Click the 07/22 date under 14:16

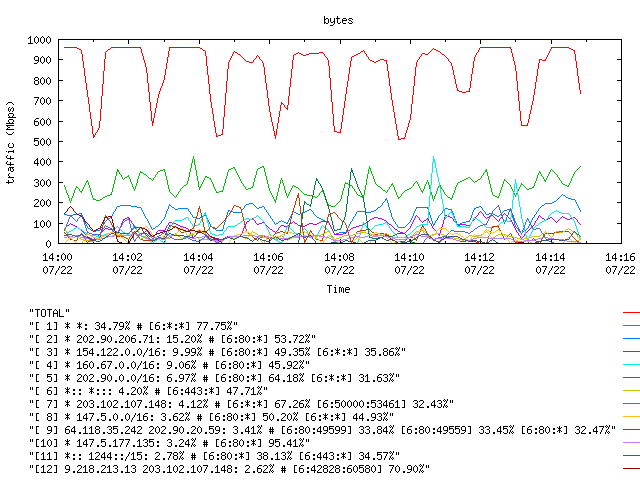click(x=620, y=270)
